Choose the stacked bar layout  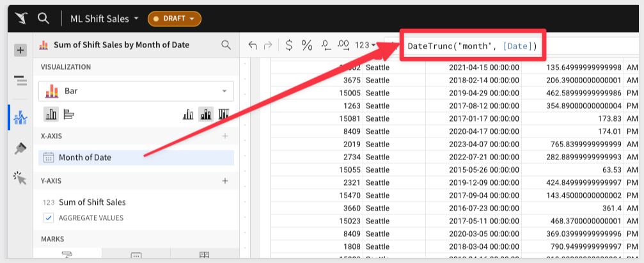(206, 115)
